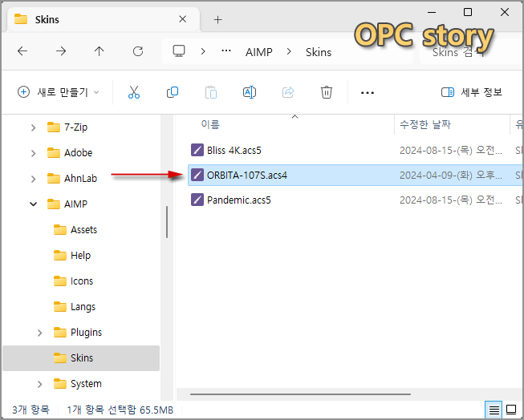Click the paste clipboard icon
This screenshot has height=420, width=524.
211,92
